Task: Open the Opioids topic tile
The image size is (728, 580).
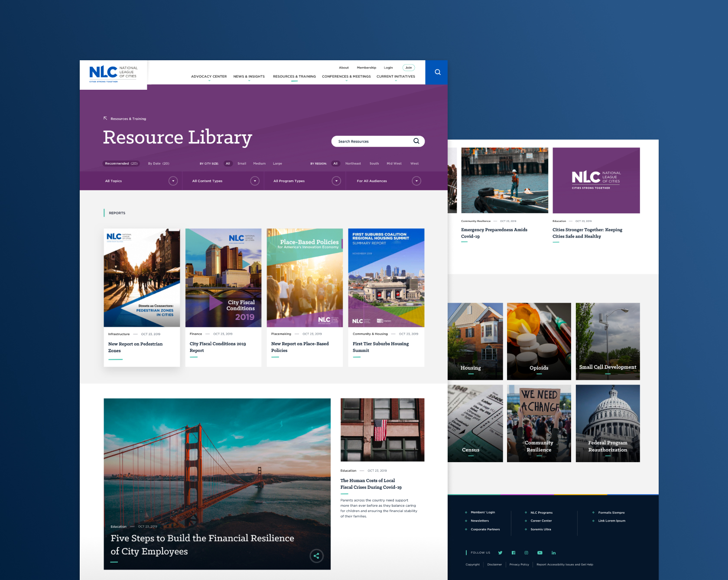Action: [539, 342]
